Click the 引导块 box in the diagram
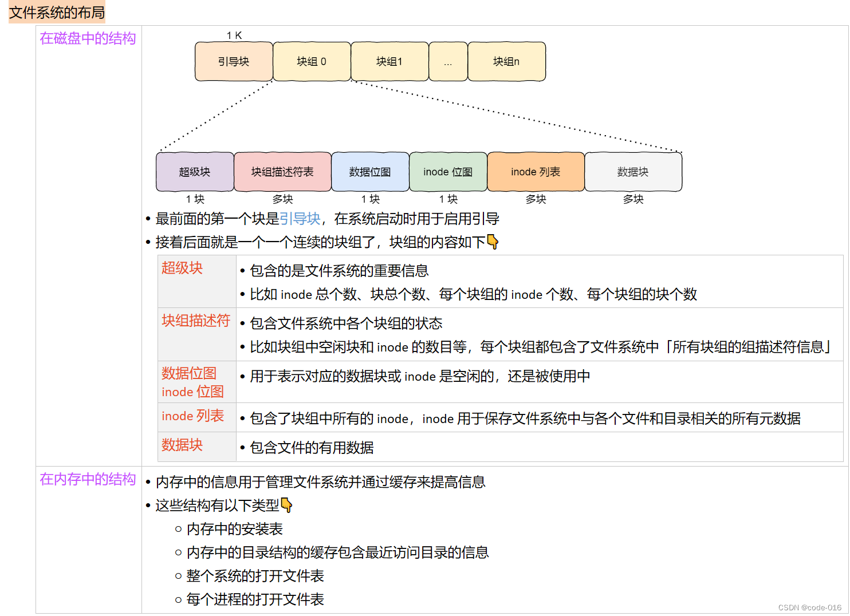 234,61
